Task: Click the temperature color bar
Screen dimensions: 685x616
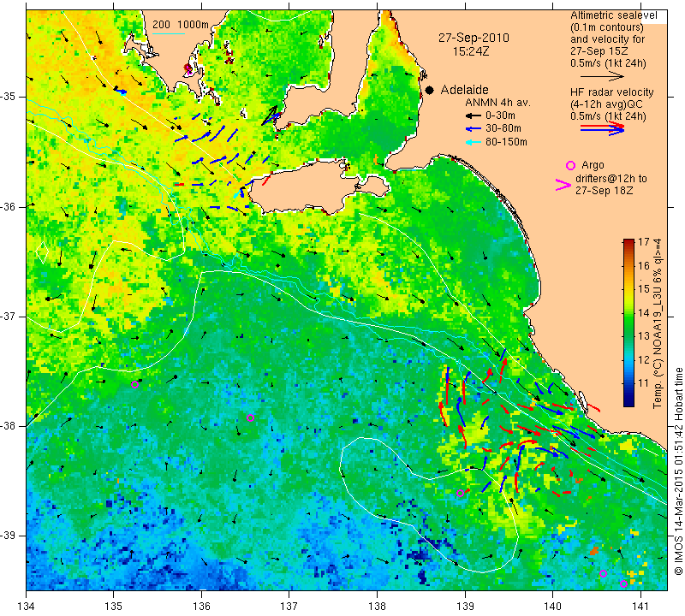Action: (628, 323)
